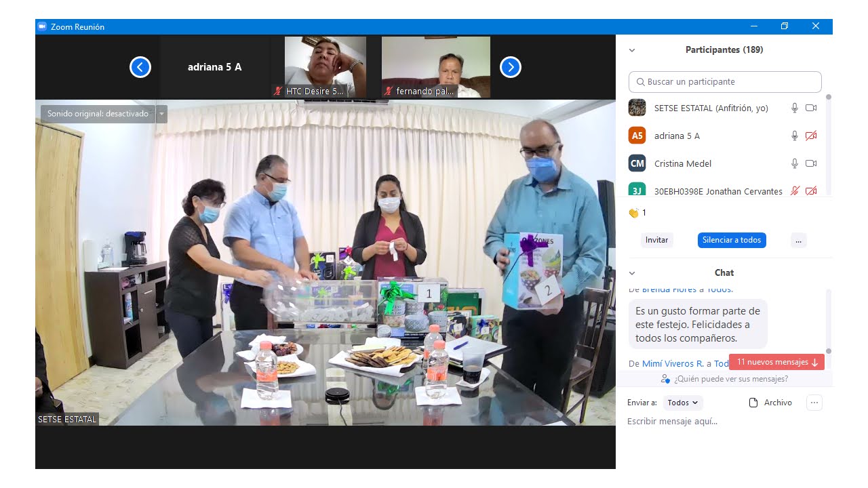Show previous video thumbnails with left arrow
Image resolution: width=868 pixels, height=488 pixels.
(x=140, y=67)
